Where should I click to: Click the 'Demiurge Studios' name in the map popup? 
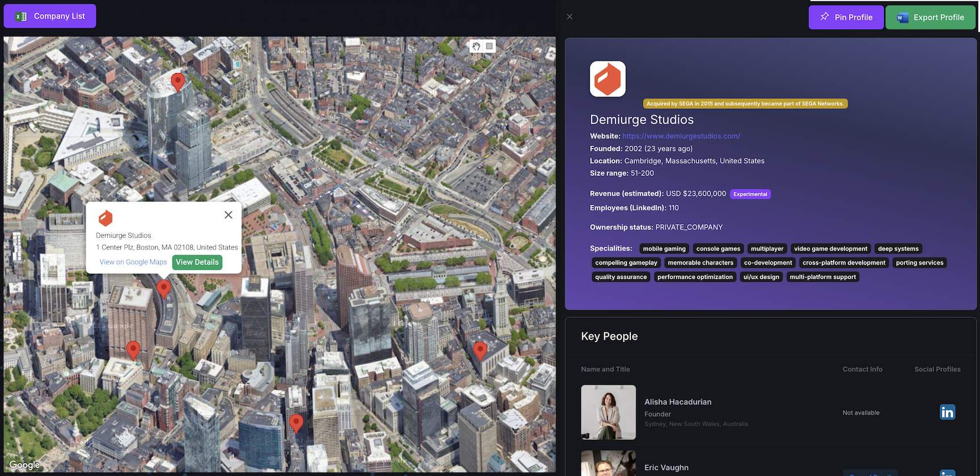pos(123,235)
